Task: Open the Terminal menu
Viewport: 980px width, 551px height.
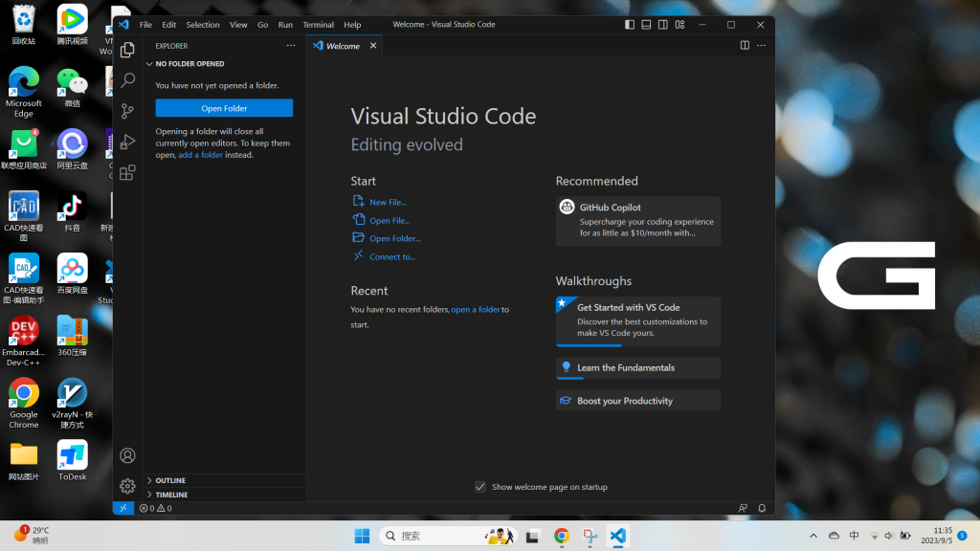Action: tap(318, 24)
